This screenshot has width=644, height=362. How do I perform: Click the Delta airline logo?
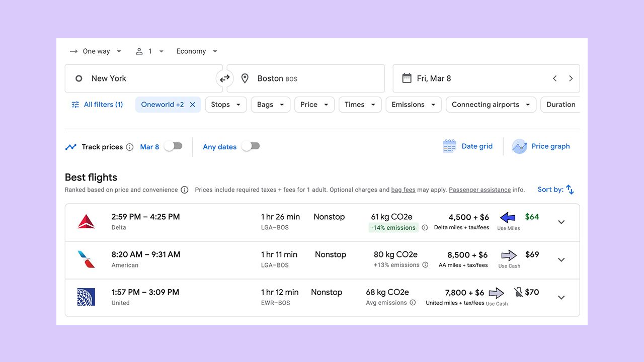pyautogui.click(x=86, y=222)
